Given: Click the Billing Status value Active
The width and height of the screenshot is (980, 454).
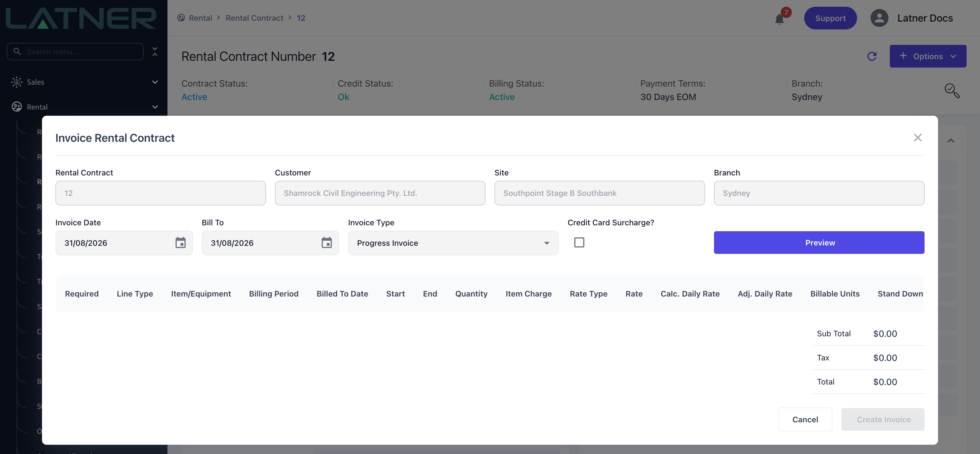Looking at the screenshot, I should (502, 97).
